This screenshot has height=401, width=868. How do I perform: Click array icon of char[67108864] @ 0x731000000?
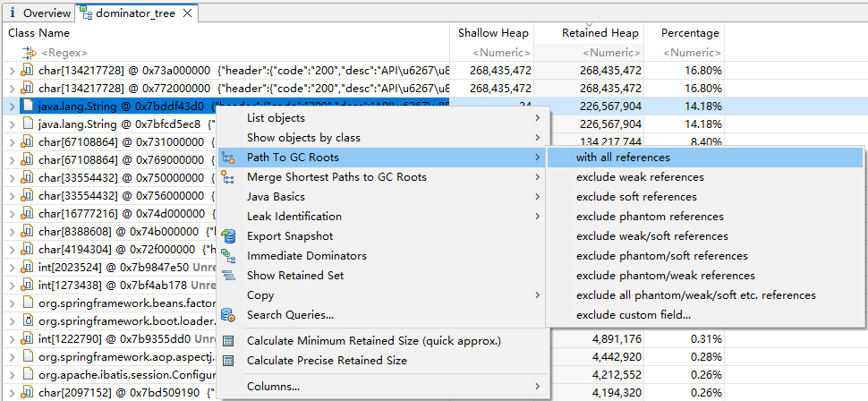tap(27, 141)
